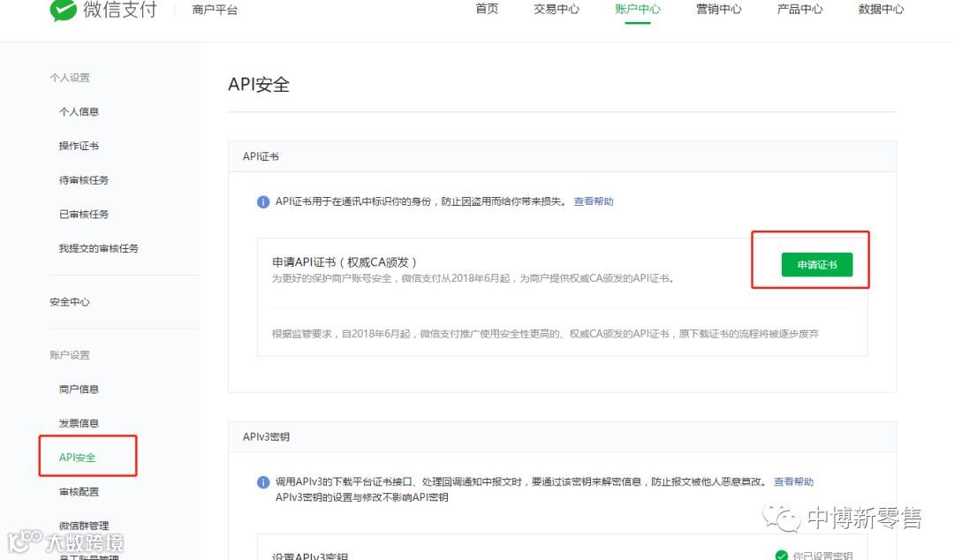The height and width of the screenshot is (560, 954).
Task: Click the green checkmark next to 你已设置密钥
Action: 781,555
